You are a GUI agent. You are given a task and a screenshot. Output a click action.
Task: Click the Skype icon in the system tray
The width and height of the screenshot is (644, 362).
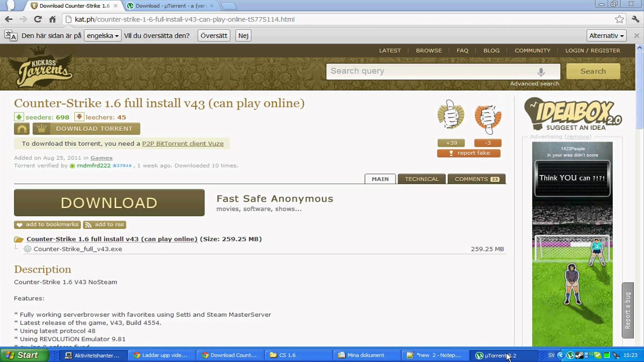(x=597, y=355)
